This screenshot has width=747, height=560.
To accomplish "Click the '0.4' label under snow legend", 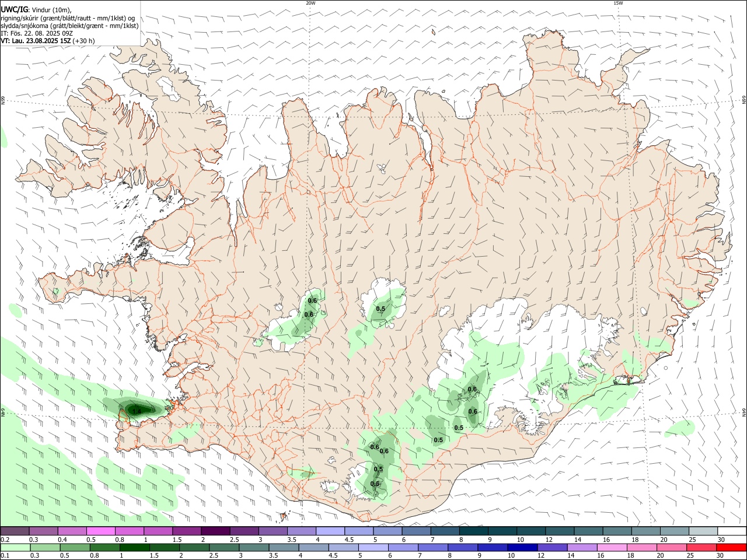I will [x=62, y=540].
